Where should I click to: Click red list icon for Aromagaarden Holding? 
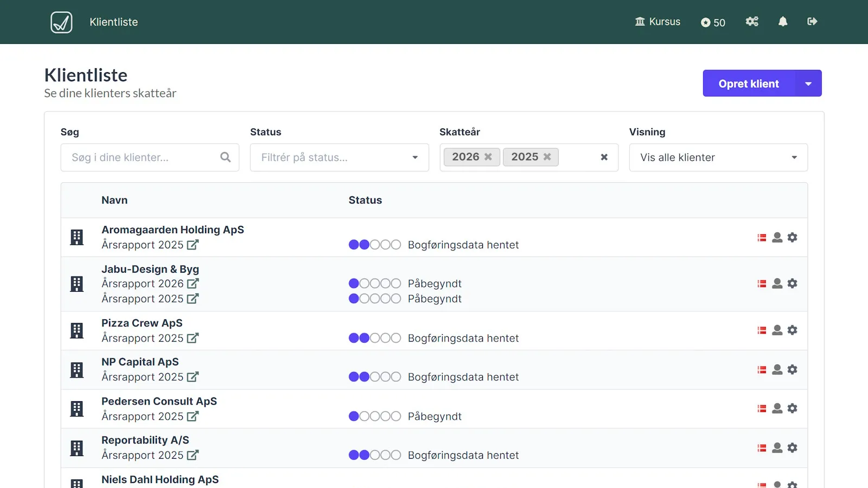(x=762, y=237)
